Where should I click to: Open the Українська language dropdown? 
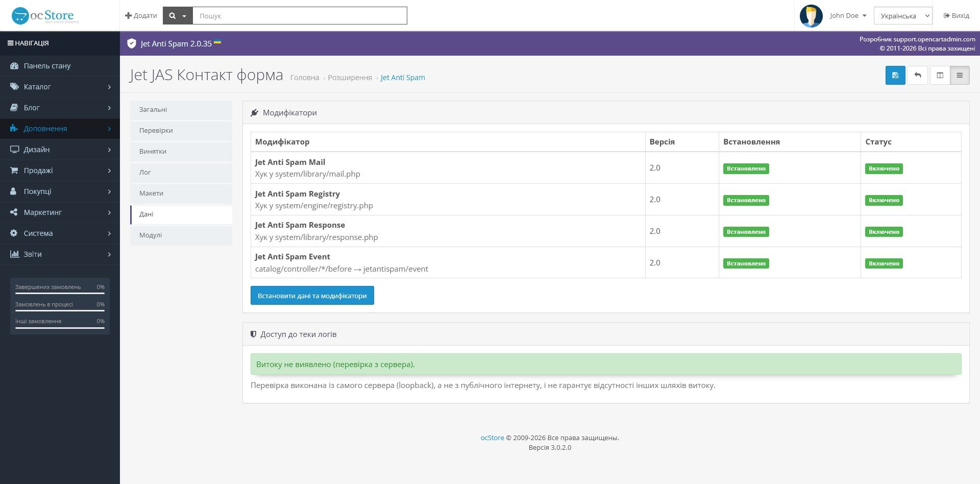903,16
